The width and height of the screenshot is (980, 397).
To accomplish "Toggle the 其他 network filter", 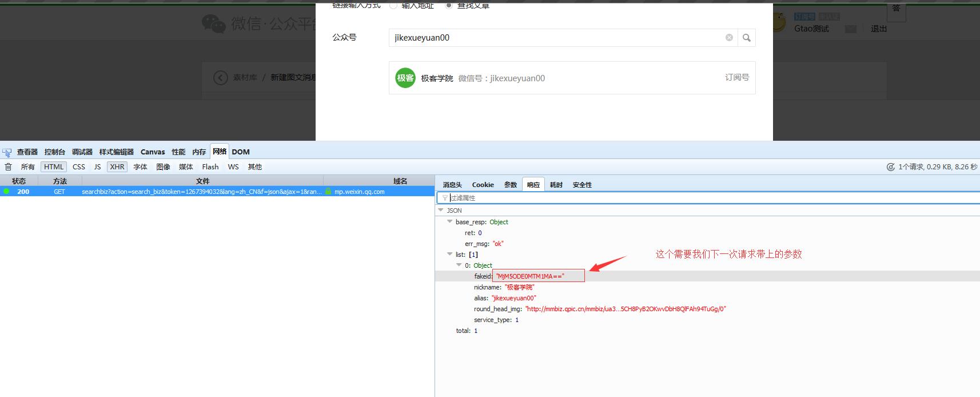I will pos(255,167).
